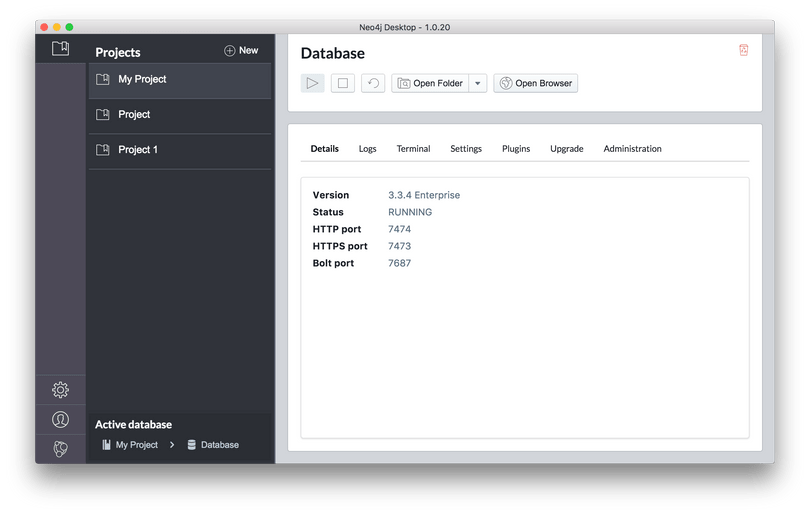Viewport: 810px width, 514px height.
Task: Go to the Plugins tab
Action: [x=516, y=149]
